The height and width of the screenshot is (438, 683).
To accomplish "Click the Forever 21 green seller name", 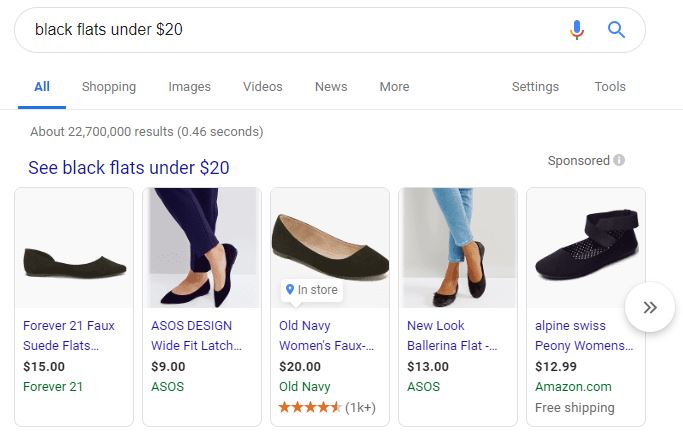I will point(53,387).
